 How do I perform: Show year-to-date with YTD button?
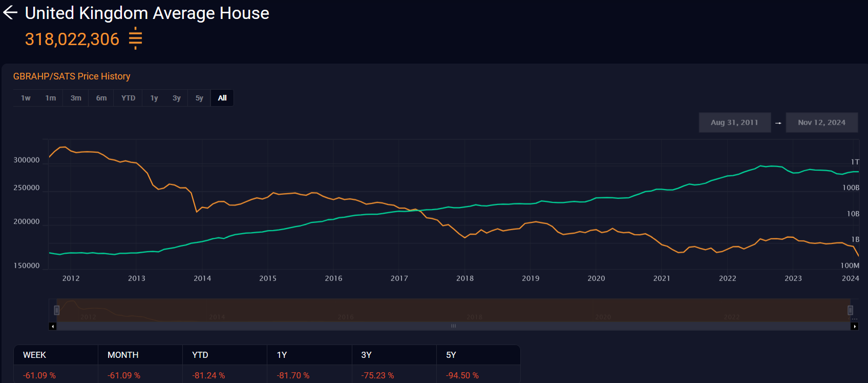coord(128,98)
